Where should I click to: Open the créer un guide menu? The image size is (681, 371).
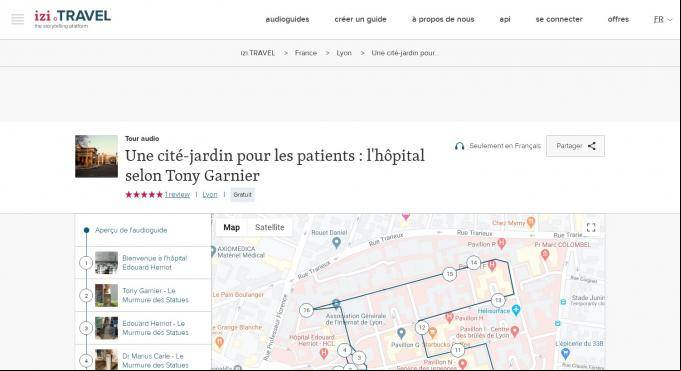[x=360, y=20]
